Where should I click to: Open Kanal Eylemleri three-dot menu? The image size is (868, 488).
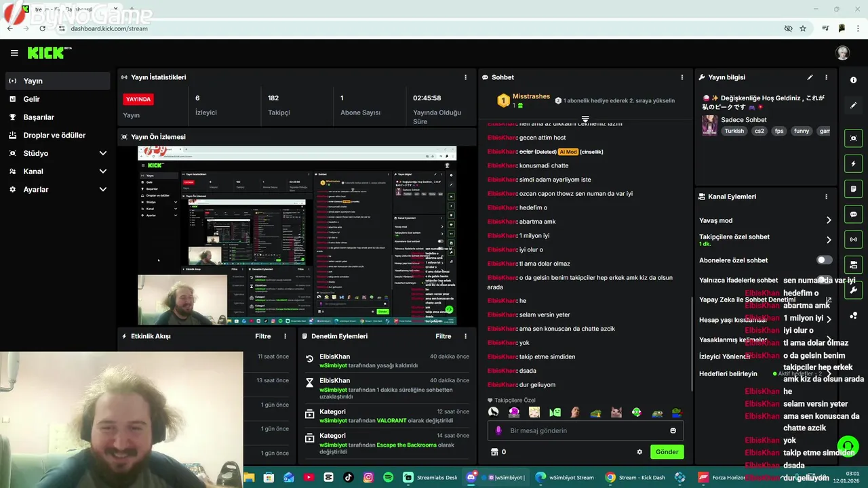(x=826, y=197)
